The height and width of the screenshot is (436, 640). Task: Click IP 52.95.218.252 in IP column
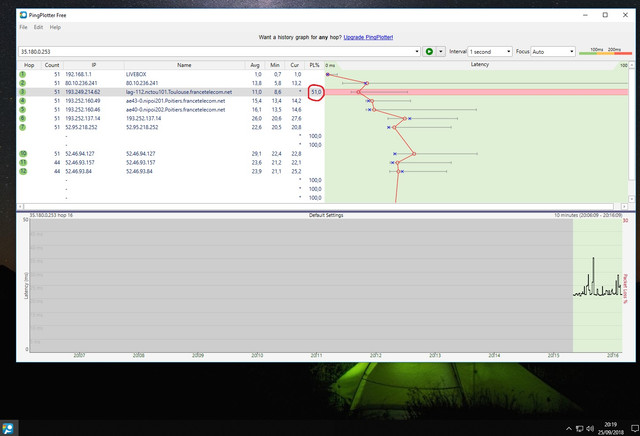pos(81,127)
